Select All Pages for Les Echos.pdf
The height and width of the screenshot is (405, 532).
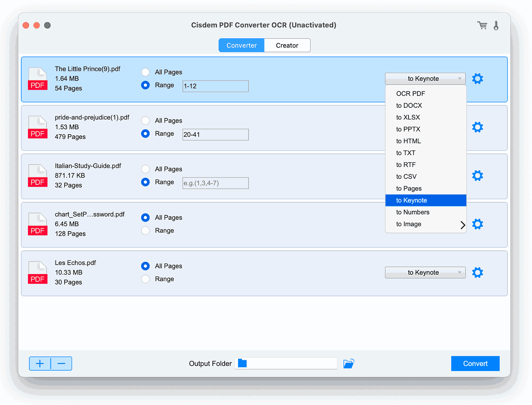point(145,266)
